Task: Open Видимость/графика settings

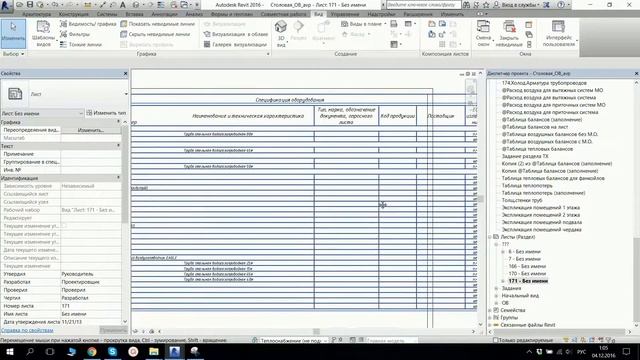Action: (88, 24)
